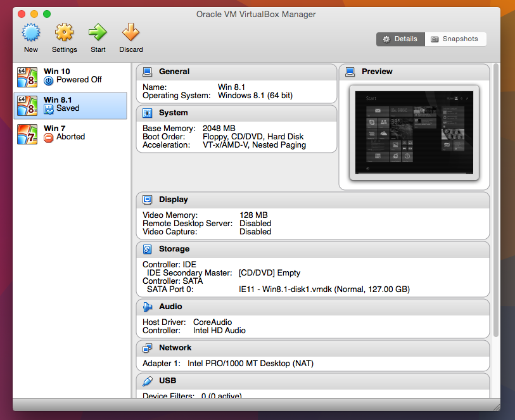
Task: Select the Win 10 virtual machine
Action: pyautogui.click(x=70, y=77)
